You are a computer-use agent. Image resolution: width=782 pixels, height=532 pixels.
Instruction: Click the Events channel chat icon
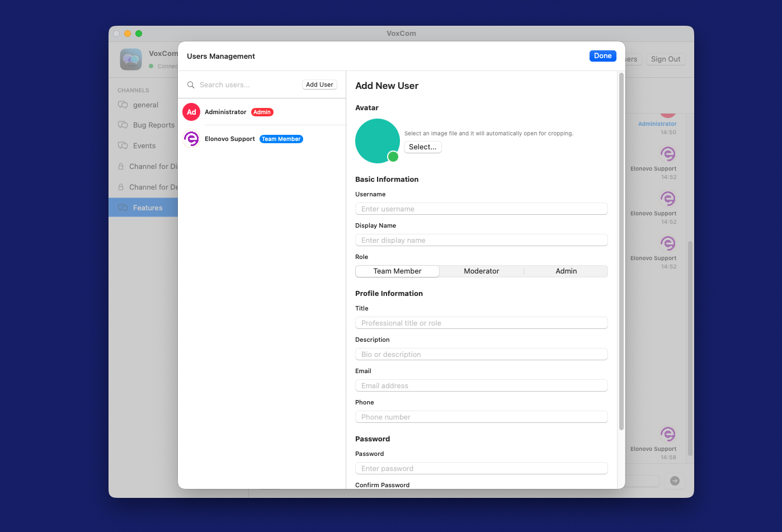point(123,145)
